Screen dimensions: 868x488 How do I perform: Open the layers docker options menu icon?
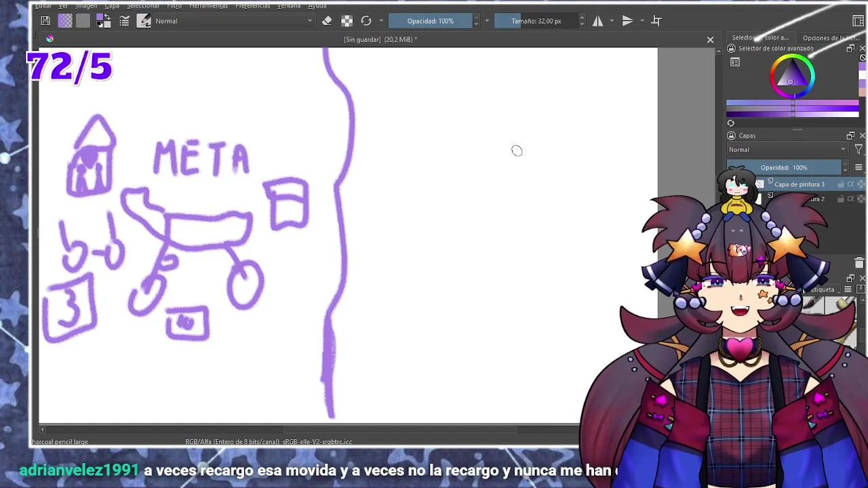coord(859,167)
